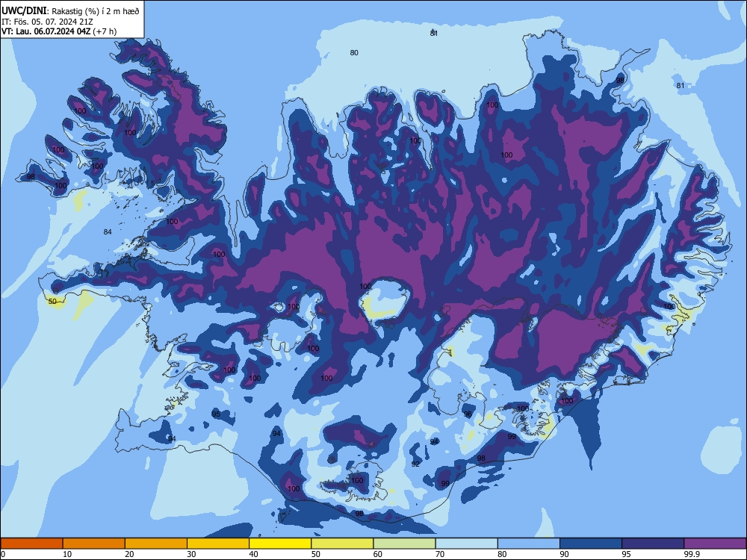Click the '99.9' legend tick label
Screen dimensions: 747x560
692,554
